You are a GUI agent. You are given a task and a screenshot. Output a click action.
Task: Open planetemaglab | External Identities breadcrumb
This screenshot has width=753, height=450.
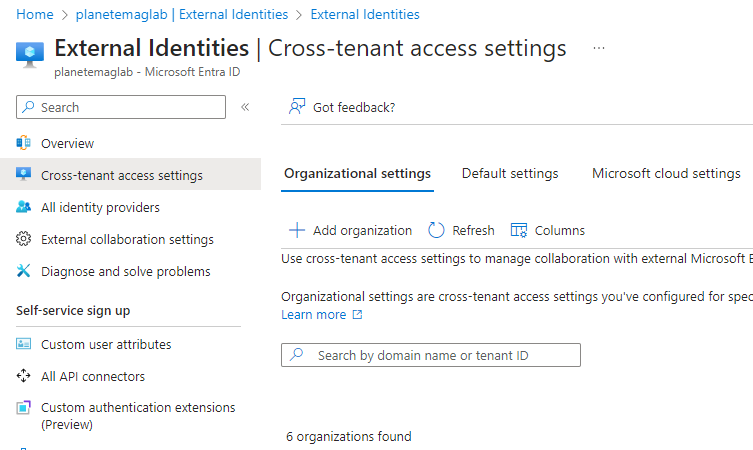182,14
